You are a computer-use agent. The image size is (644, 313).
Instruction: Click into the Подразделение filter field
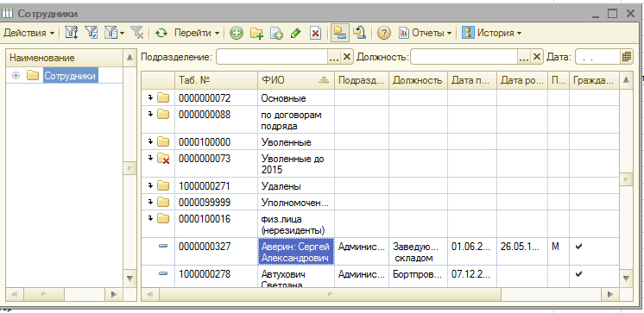tap(271, 57)
